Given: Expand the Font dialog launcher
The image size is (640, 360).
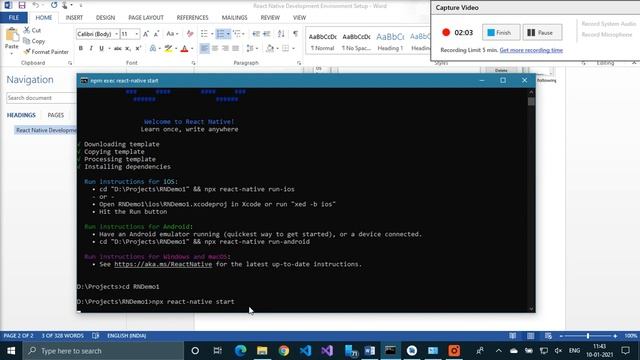Looking at the screenshot, I should pyautogui.click(x=193, y=63).
